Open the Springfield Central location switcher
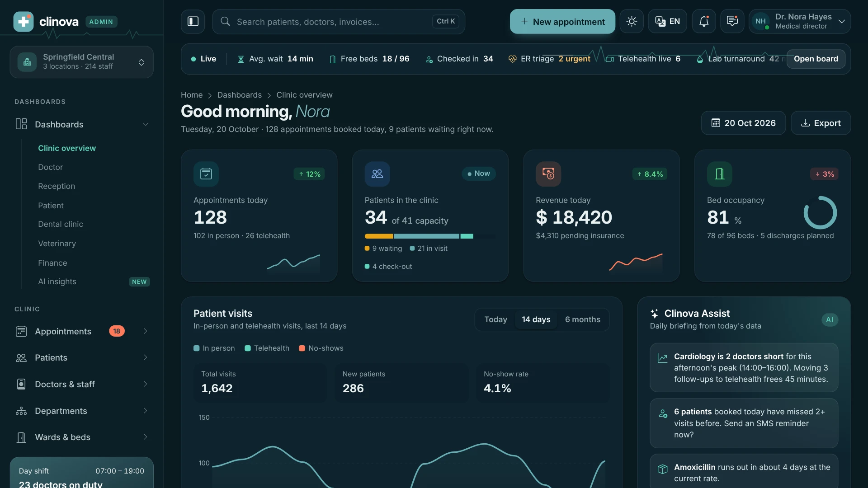 click(81, 62)
